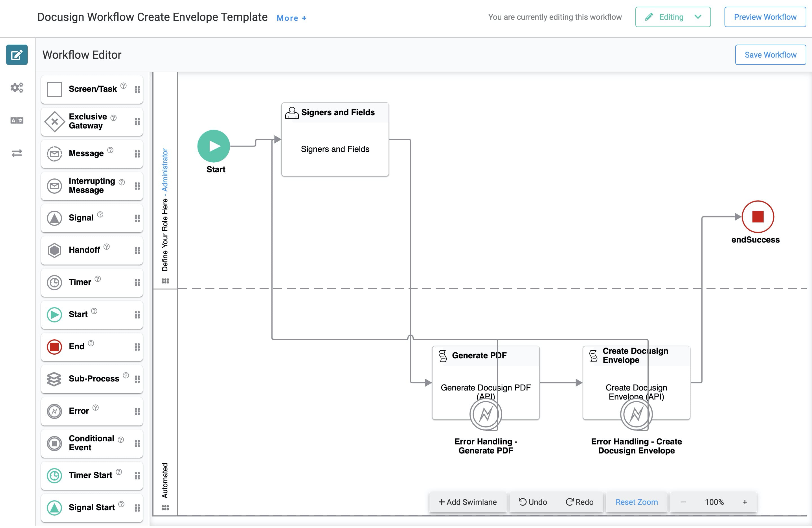Select the Error lightning icon in palette
The height and width of the screenshot is (528, 812).
point(54,411)
